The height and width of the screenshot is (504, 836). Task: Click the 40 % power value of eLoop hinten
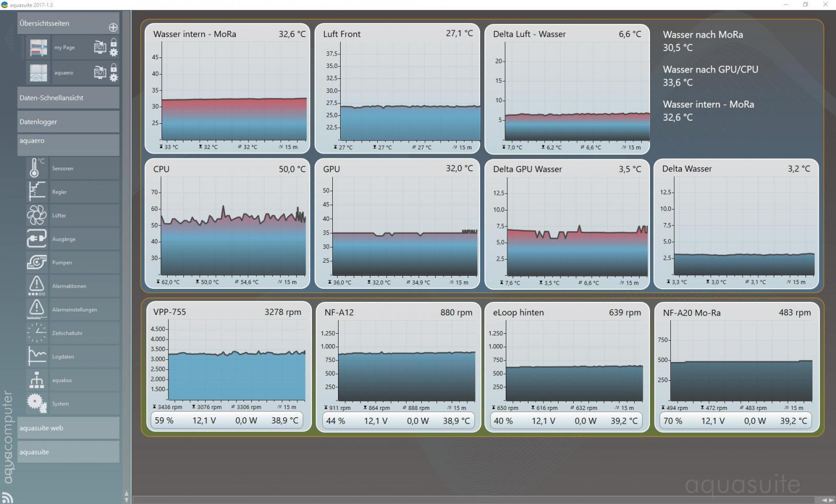(x=503, y=420)
